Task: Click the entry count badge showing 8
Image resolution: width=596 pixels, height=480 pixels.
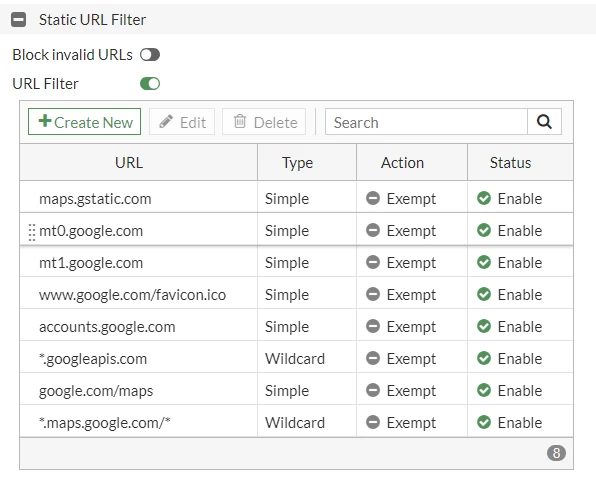Action: (556, 453)
